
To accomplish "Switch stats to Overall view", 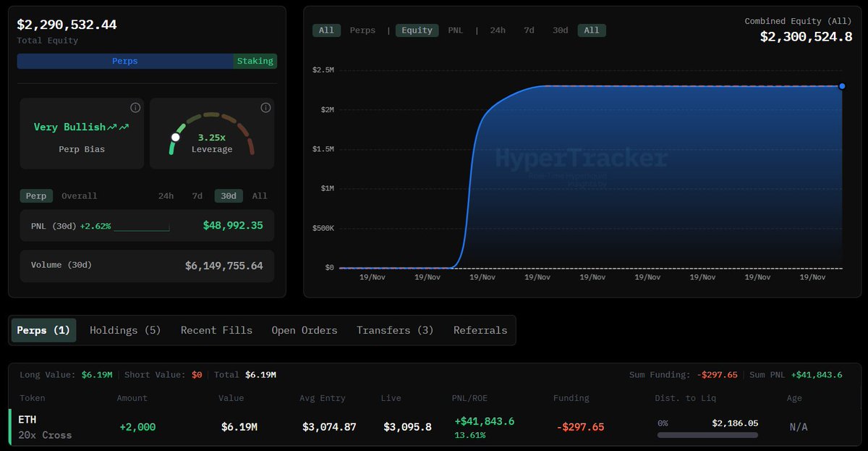I will (79, 195).
